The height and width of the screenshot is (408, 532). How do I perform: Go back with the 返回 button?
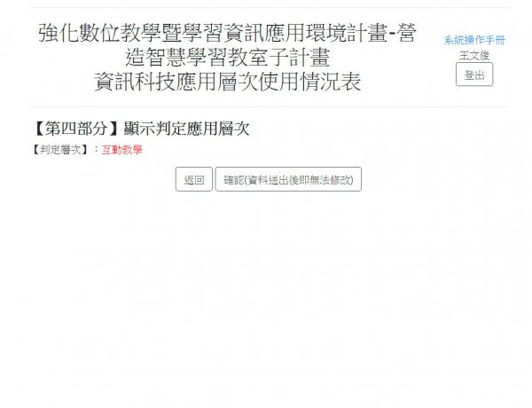click(x=193, y=179)
